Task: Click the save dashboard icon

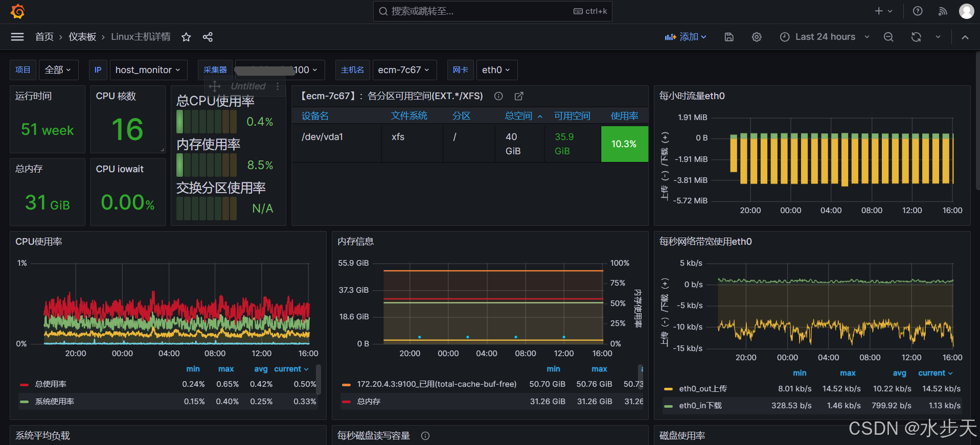Action: tap(729, 37)
